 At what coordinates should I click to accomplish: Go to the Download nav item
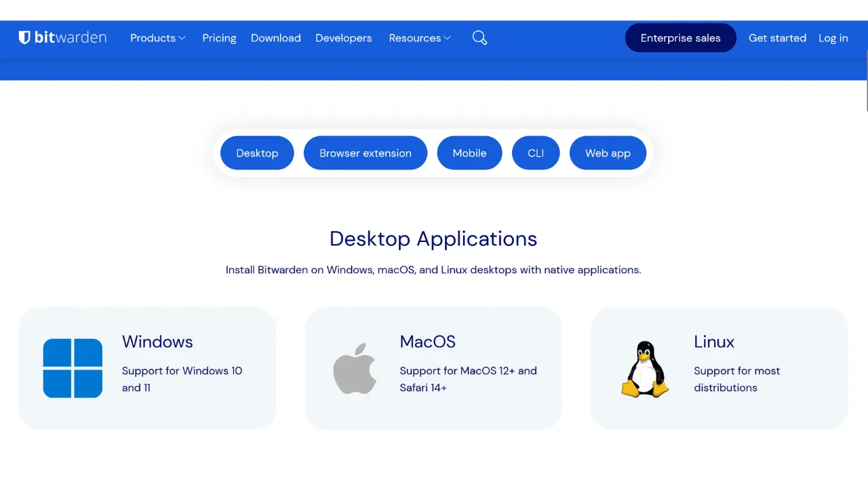tap(275, 38)
